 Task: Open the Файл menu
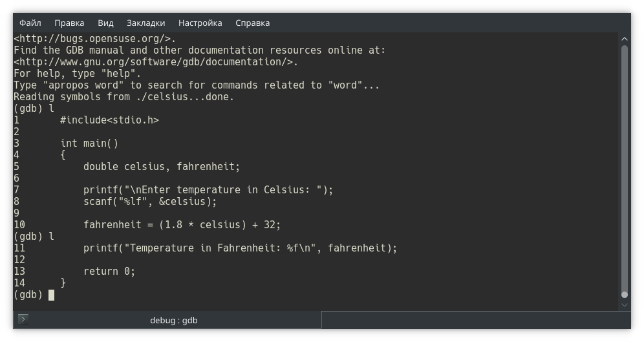coord(30,23)
